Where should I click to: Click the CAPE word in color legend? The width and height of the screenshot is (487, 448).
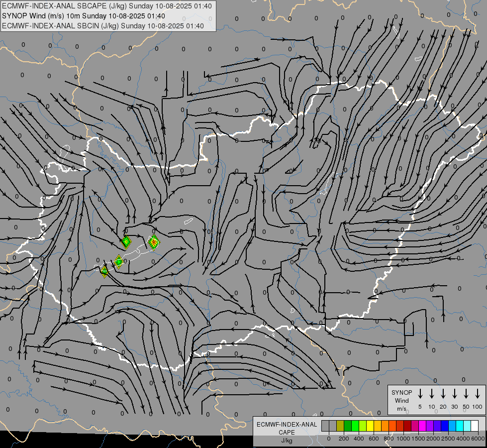(287, 433)
